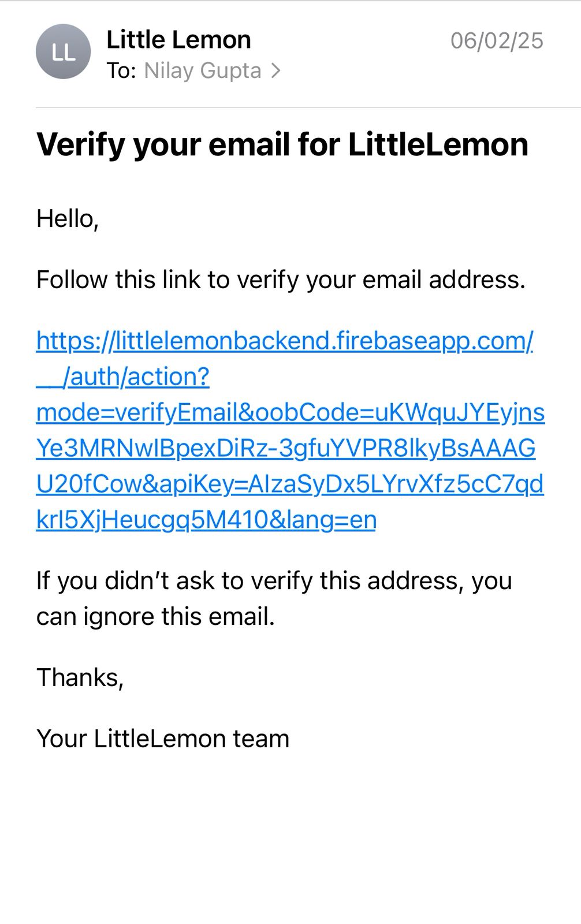The height and width of the screenshot is (924, 581).
Task: Click the 06/02/25 date stamp
Action: [x=497, y=40]
